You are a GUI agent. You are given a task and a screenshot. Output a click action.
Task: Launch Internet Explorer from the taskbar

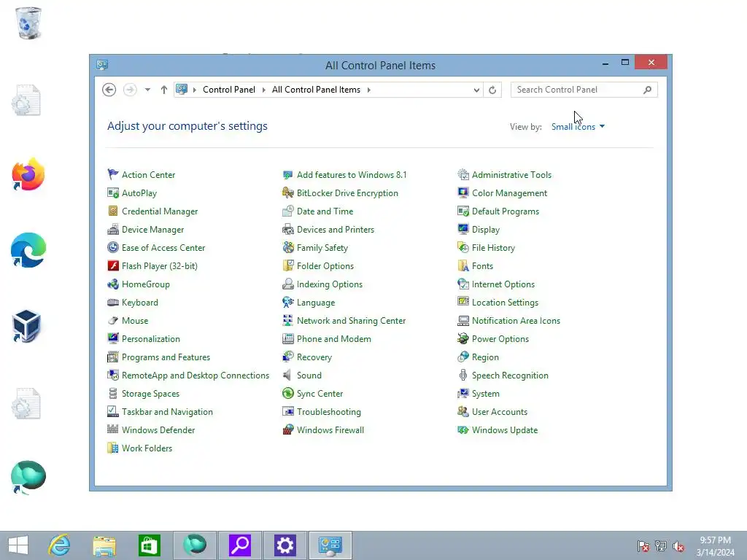point(60,545)
